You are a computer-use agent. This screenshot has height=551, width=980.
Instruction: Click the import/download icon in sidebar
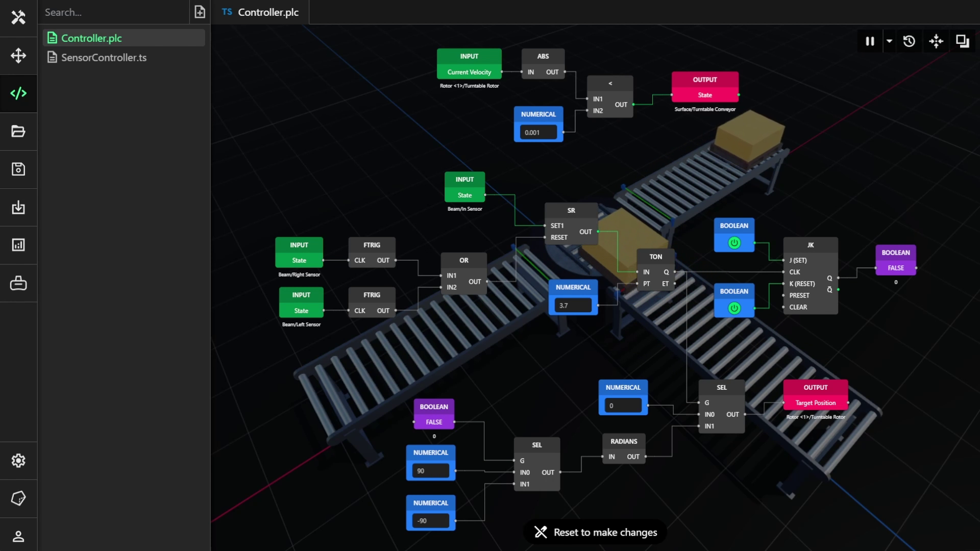pyautogui.click(x=18, y=207)
